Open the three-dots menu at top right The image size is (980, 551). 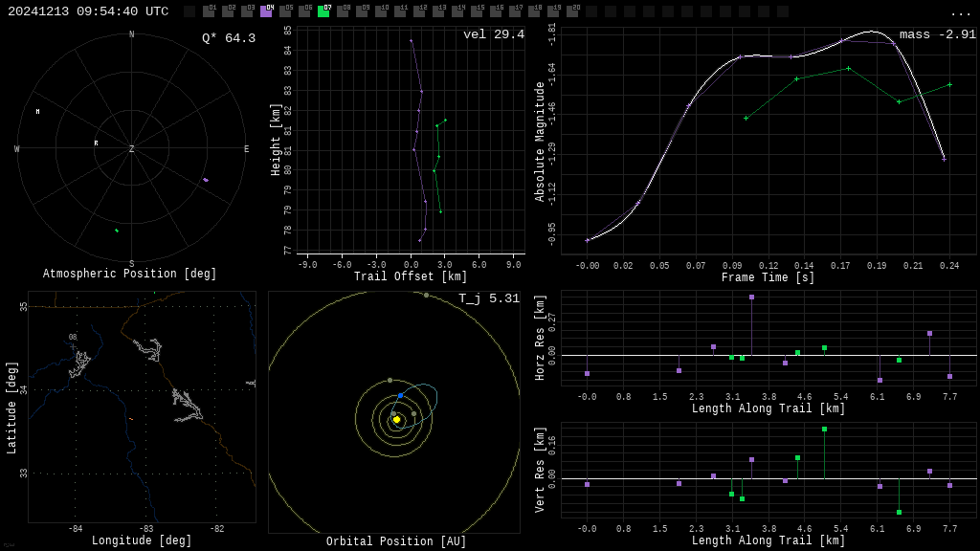point(960,13)
